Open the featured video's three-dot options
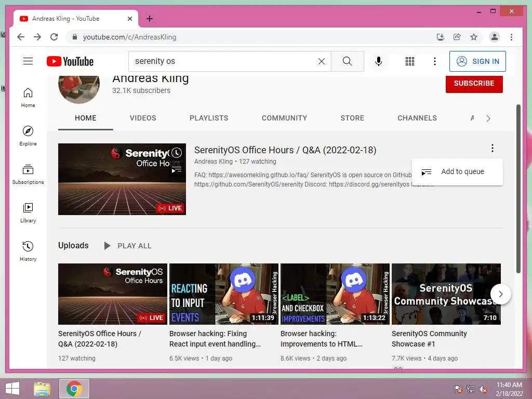Viewport: 532px width, 399px height. (x=493, y=148)
